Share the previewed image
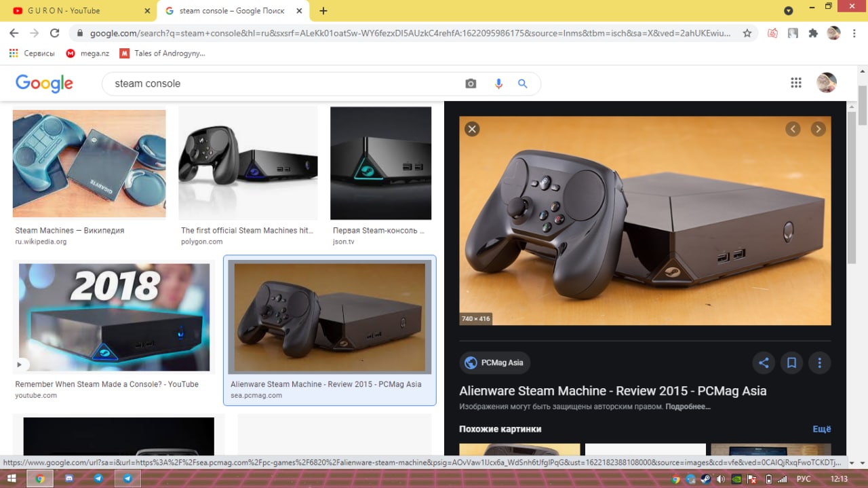This screenshot has height=488, width=868. click(x=764, y=363)
